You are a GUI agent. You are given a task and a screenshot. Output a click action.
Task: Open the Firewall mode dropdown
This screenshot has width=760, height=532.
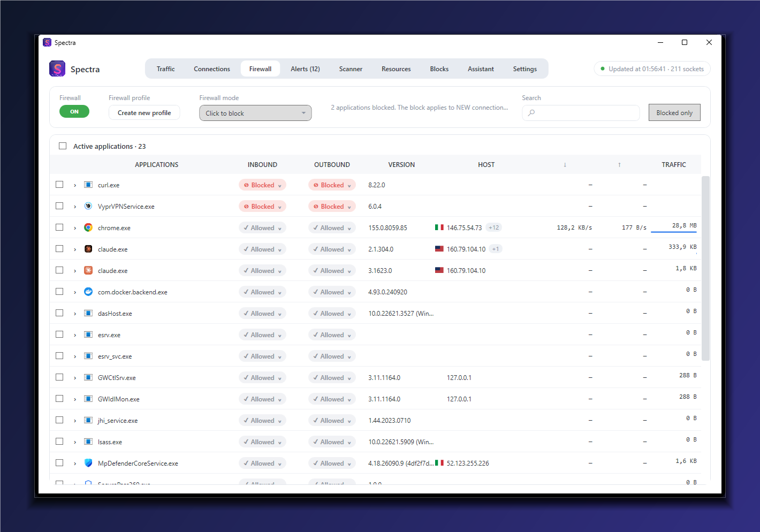[x=255, y=113]
